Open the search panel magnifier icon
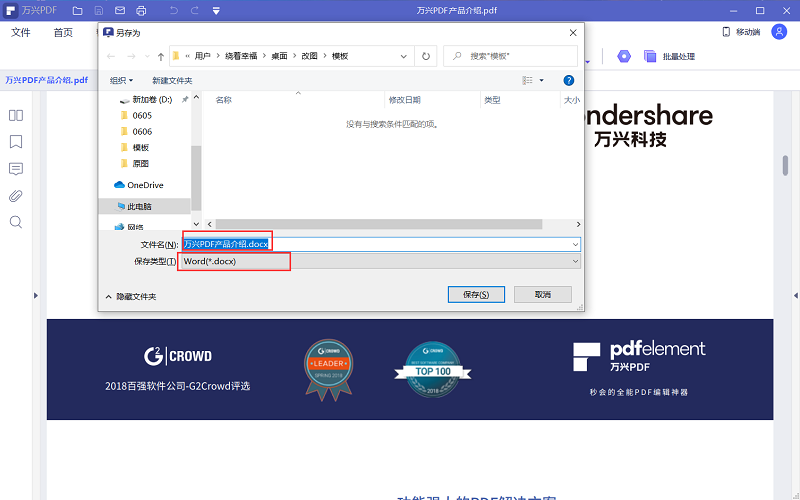Image resolution: width=800 pixels, height=500 pixels. (x=16, y=222)
